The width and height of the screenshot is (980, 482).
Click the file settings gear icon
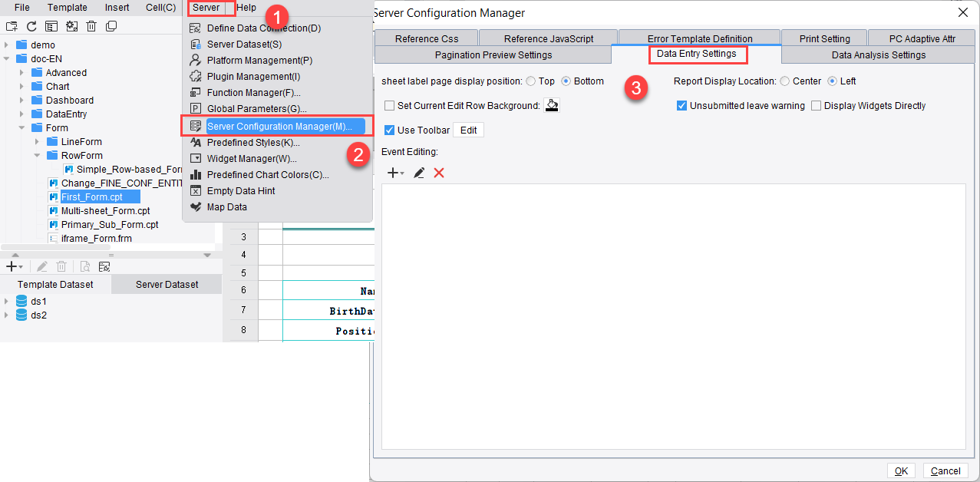pyautogui.click(x=71, y=26)
